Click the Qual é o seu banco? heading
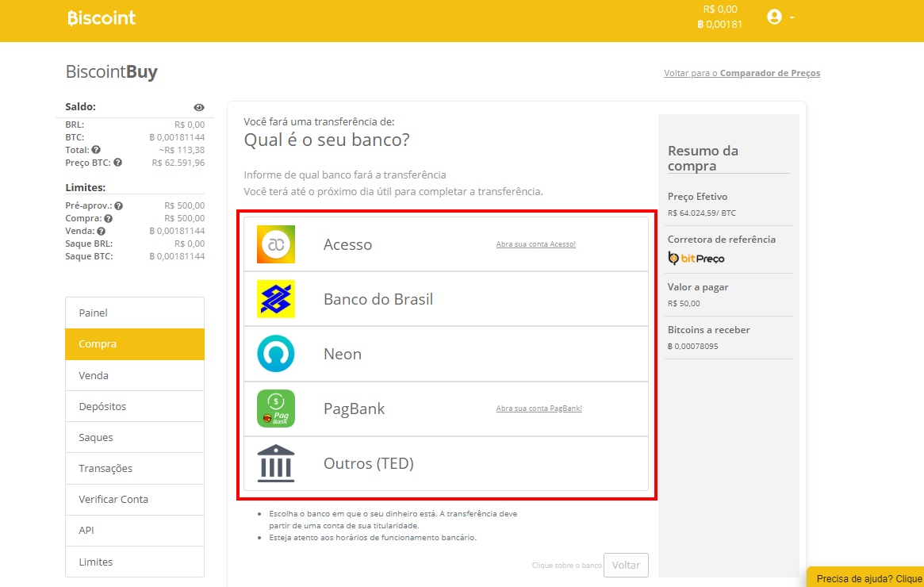 pos(327,140)
